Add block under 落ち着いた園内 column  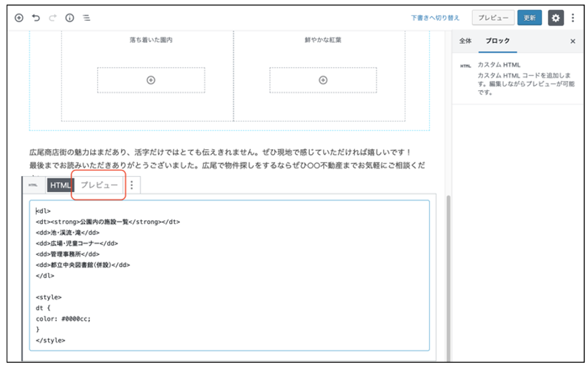point(151,80)
